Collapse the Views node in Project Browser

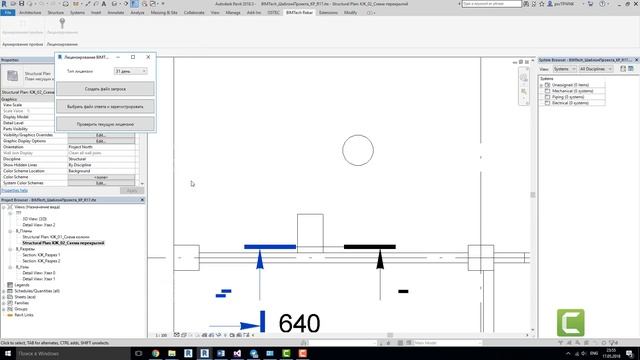pos(4,207)
